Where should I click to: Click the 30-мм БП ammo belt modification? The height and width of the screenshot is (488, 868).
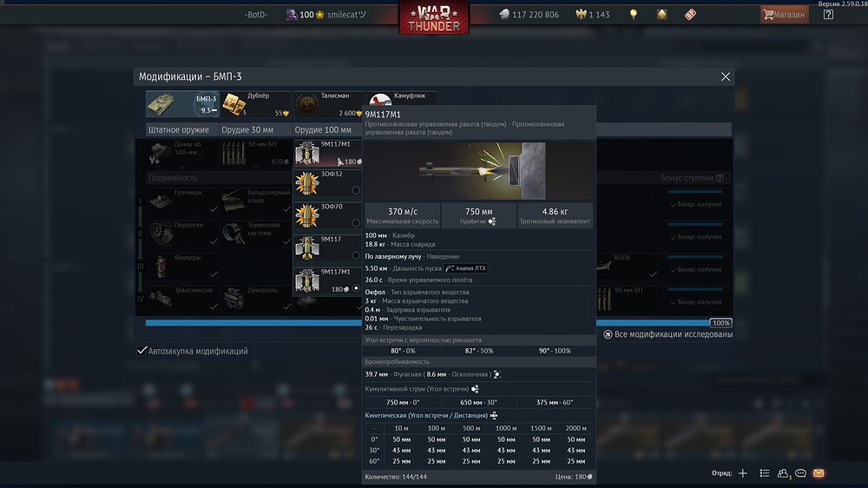(255, 153)
